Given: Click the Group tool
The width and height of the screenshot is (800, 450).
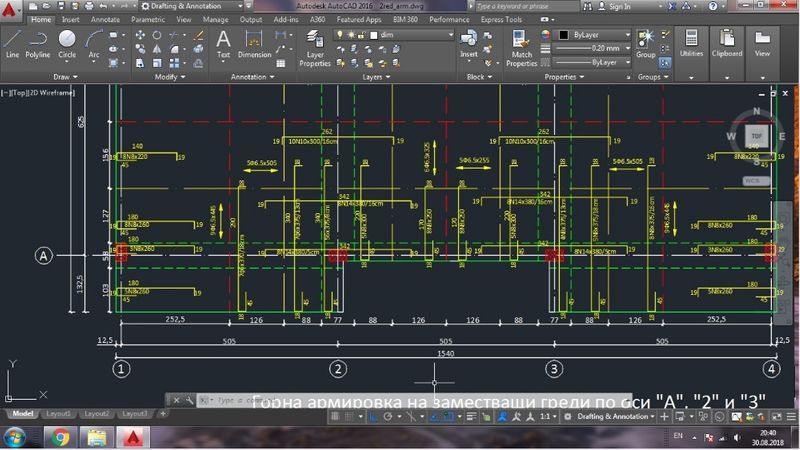Looking at the screenshot, I should 645,44.
